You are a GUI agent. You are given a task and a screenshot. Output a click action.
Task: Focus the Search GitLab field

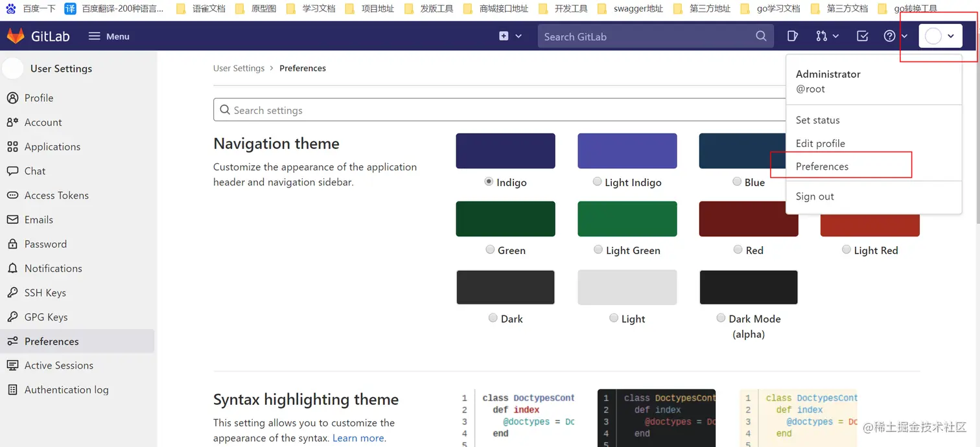click(655, 36)
